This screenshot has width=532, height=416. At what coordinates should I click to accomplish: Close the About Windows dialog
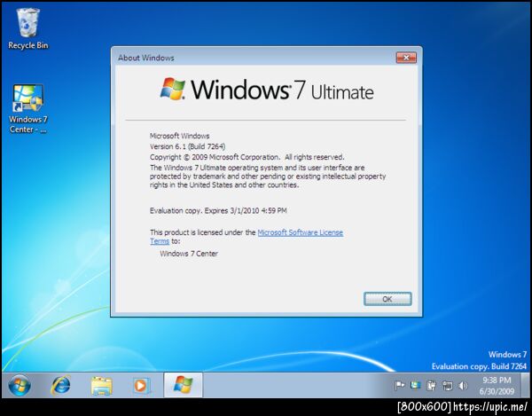pos(406,58)
